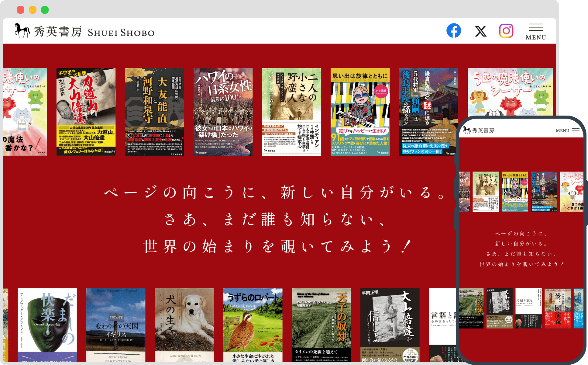Click the 思い出は旋律とともに book cover

[360, 112]
